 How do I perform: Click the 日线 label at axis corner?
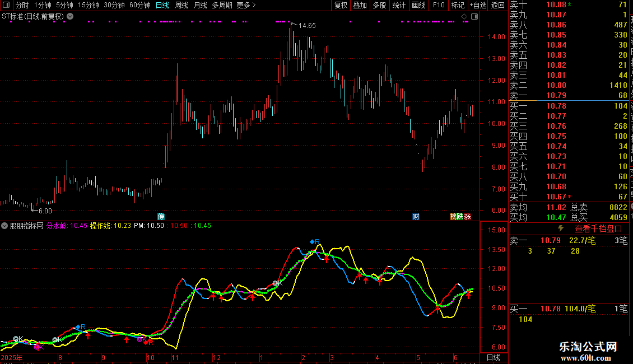[x=494, y=357]
